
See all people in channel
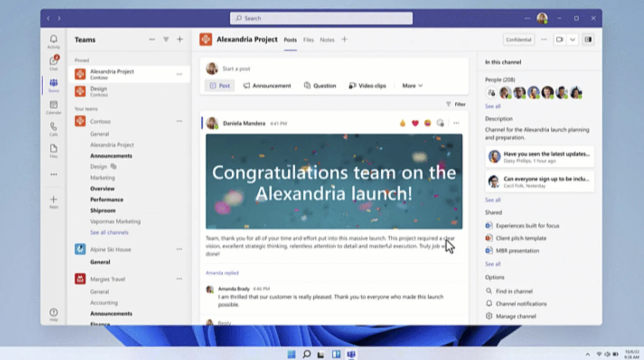(493, 106)
